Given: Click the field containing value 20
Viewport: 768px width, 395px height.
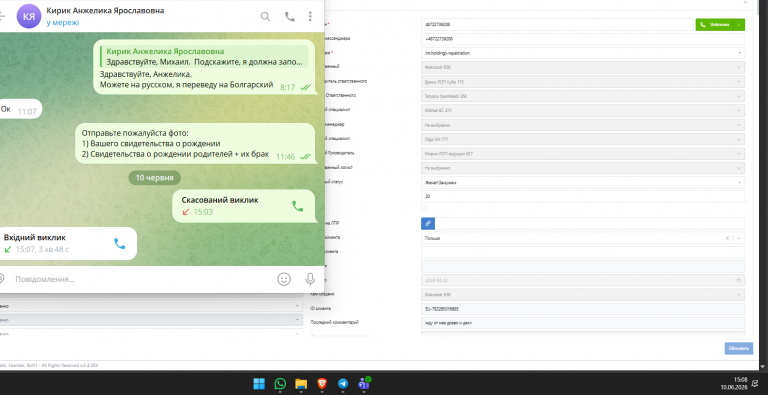Looking at the screenshot, I should (583, 197).
